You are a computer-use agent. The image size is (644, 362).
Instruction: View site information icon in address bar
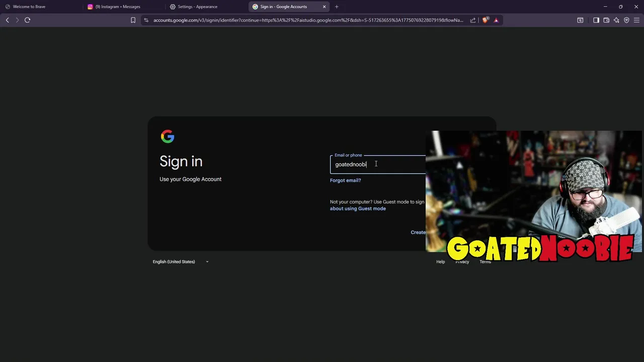(x=146, y=20)
